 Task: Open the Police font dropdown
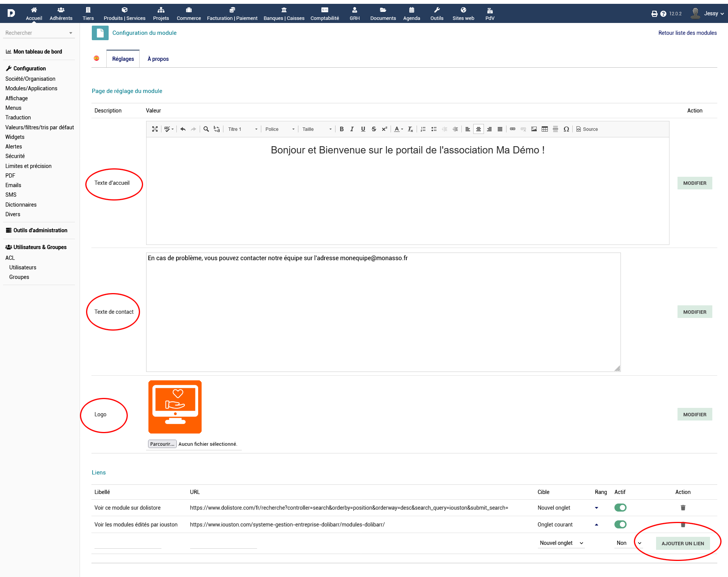click(x=280, y=129)
